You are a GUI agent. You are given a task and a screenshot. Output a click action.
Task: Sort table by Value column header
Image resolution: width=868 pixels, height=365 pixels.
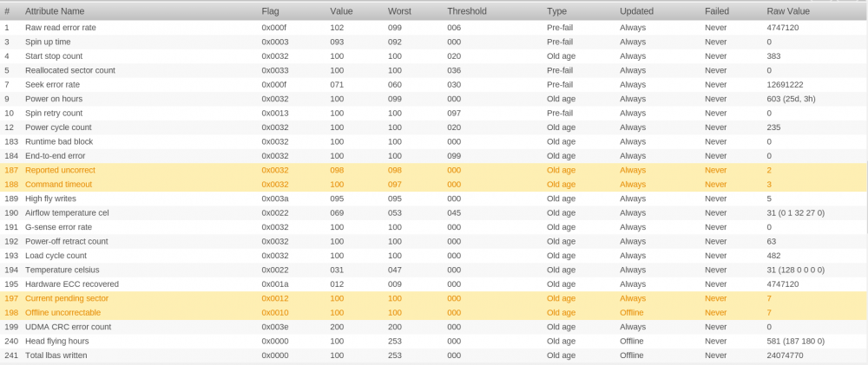click(x=341, y=11)
